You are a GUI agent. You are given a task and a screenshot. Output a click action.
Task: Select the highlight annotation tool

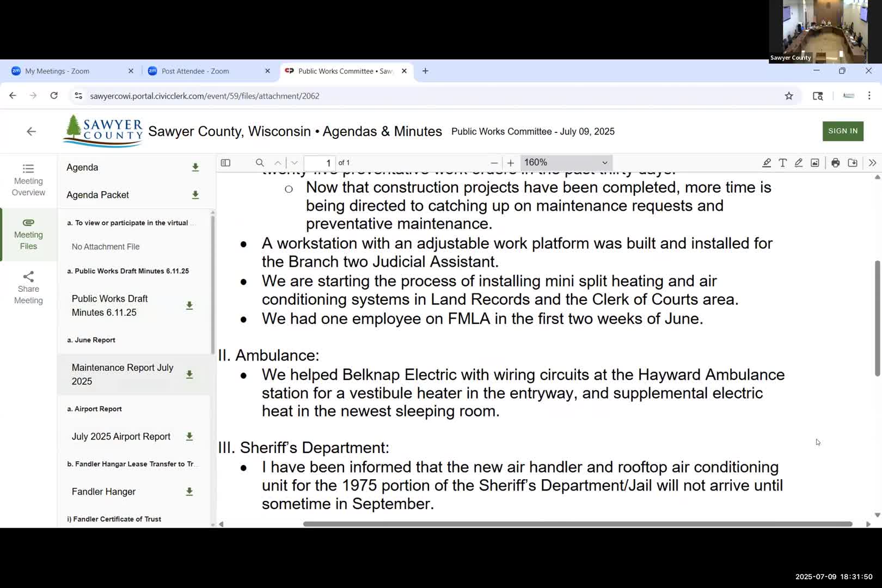pos(767,163)
